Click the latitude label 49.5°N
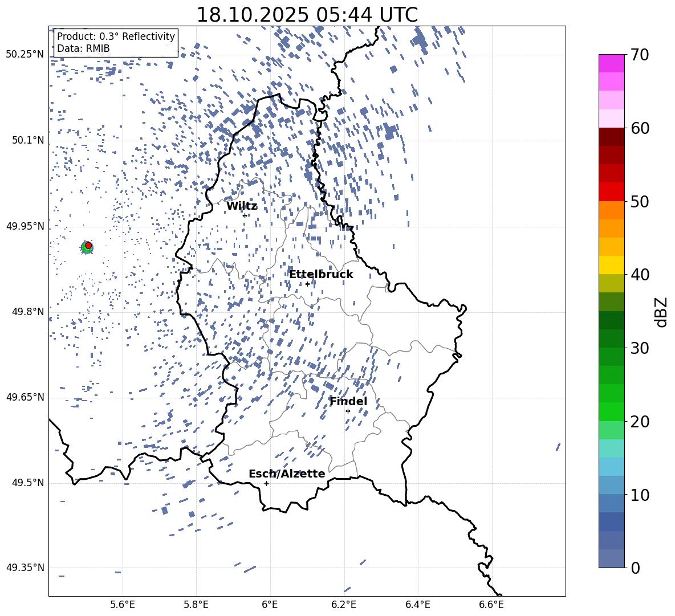 [x=28, y=483]
